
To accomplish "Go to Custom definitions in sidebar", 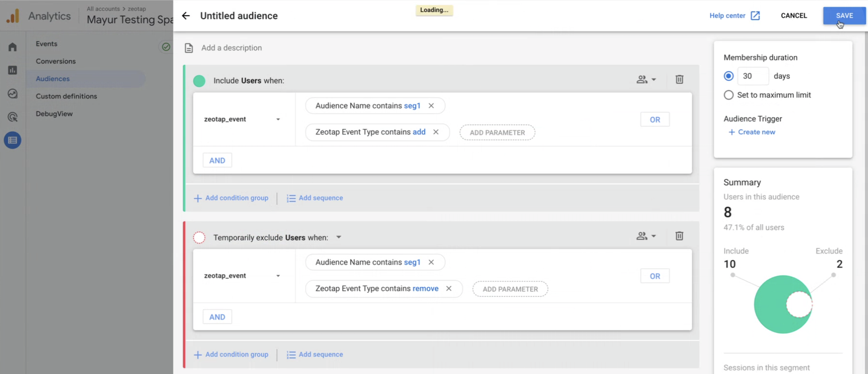I will point(66,96).
